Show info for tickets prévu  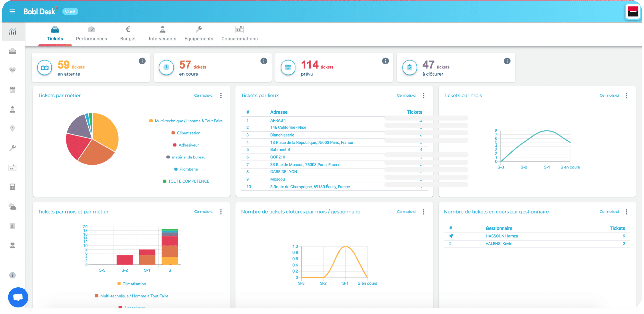(x=386, y=61)
